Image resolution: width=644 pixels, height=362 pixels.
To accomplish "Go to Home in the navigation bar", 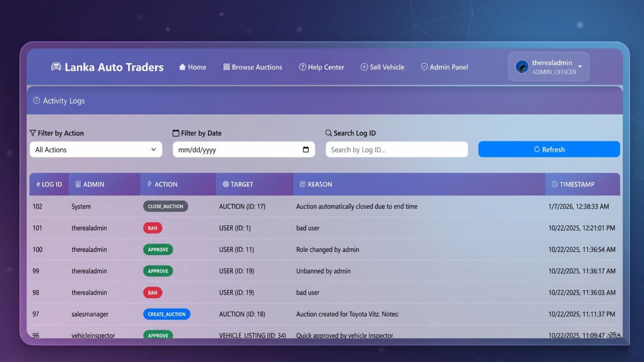I will tap(193, 67).
